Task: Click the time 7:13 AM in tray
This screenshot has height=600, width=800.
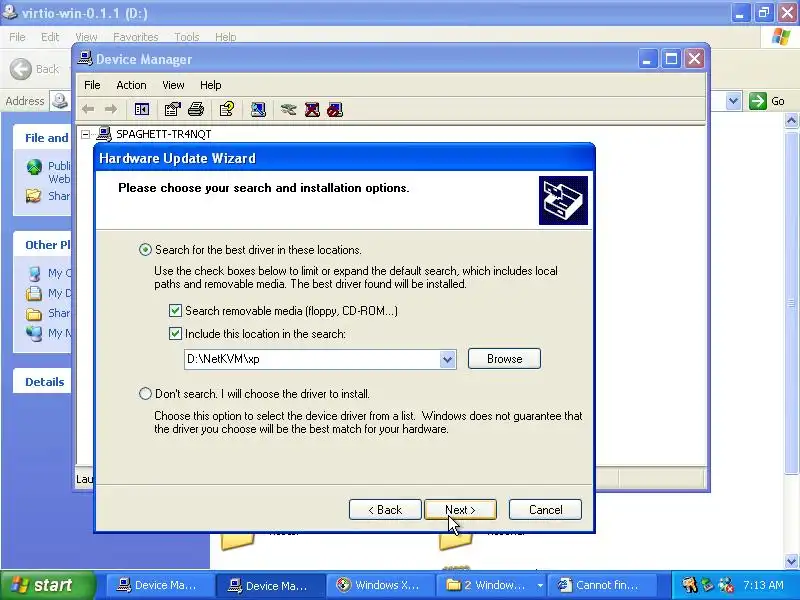Action: click(x=763, y=585)
